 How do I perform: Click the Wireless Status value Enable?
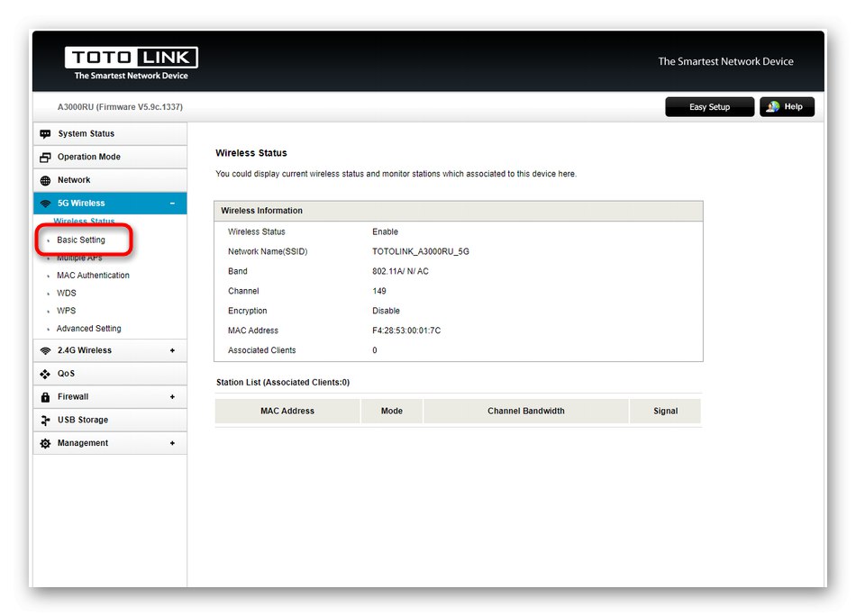[386, 231]
